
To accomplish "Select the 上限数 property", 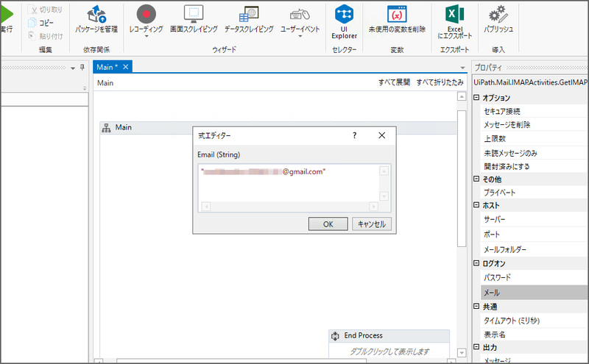I will (535, 138).
